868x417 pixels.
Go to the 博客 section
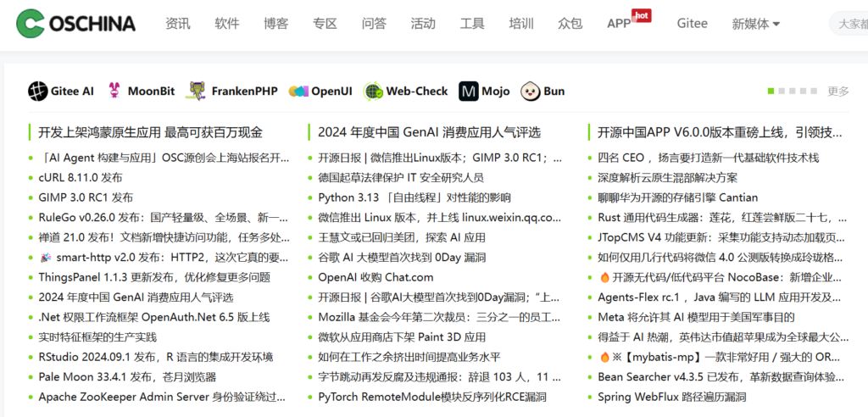pos(275,23)
